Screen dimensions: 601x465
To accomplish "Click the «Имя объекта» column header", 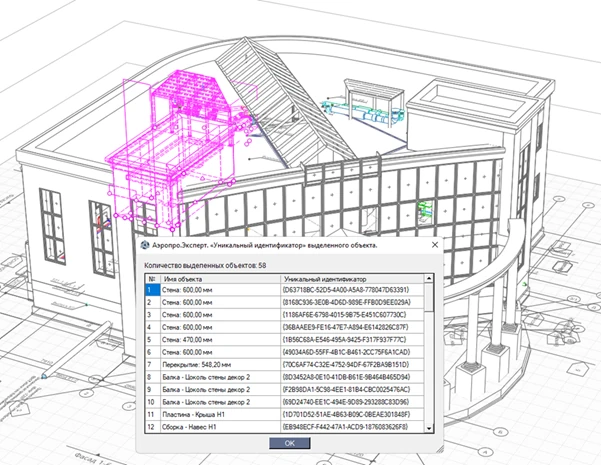I will pyautogui.click(x=220, y=279).
